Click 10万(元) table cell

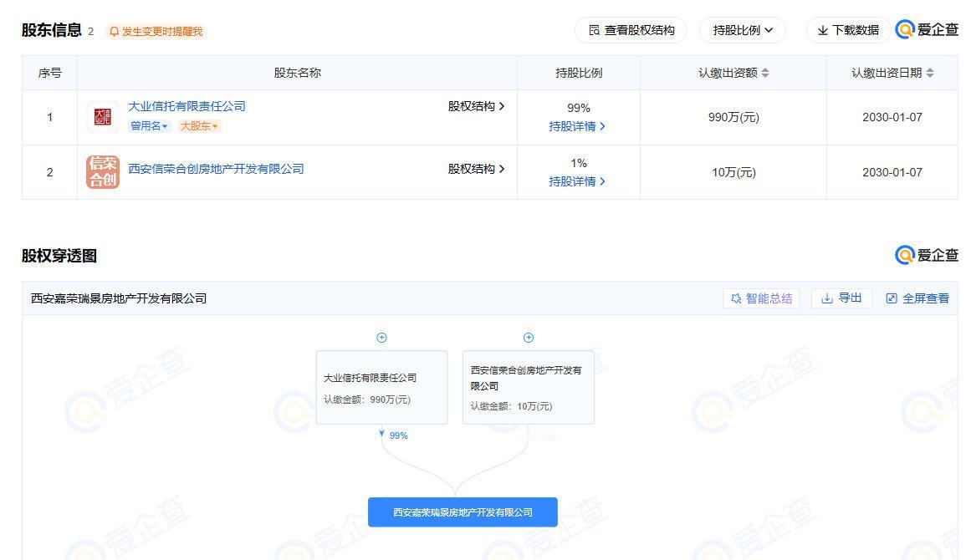733,172
